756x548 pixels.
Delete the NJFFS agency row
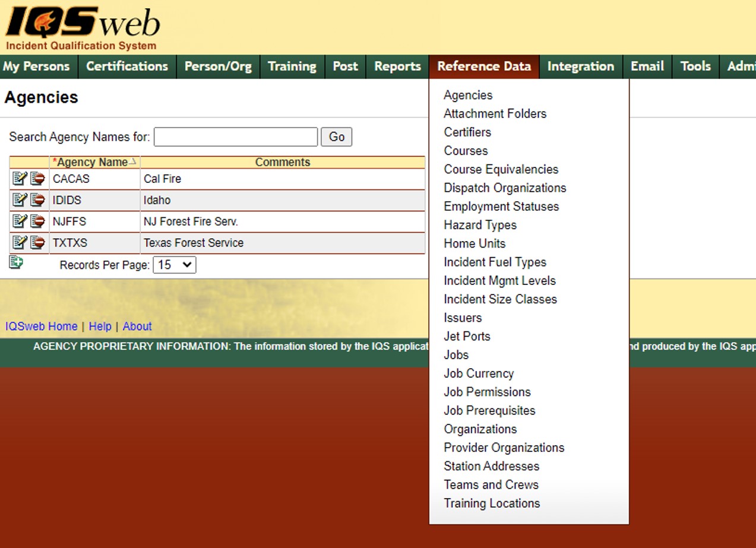coord(37,221)
